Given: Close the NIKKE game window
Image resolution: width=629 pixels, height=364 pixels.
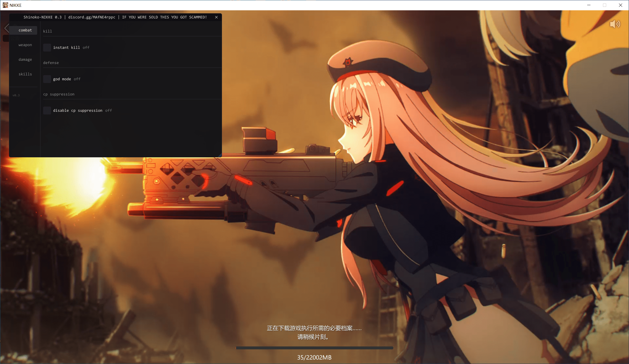Looking at the screenshot, I should coord(620,5).
